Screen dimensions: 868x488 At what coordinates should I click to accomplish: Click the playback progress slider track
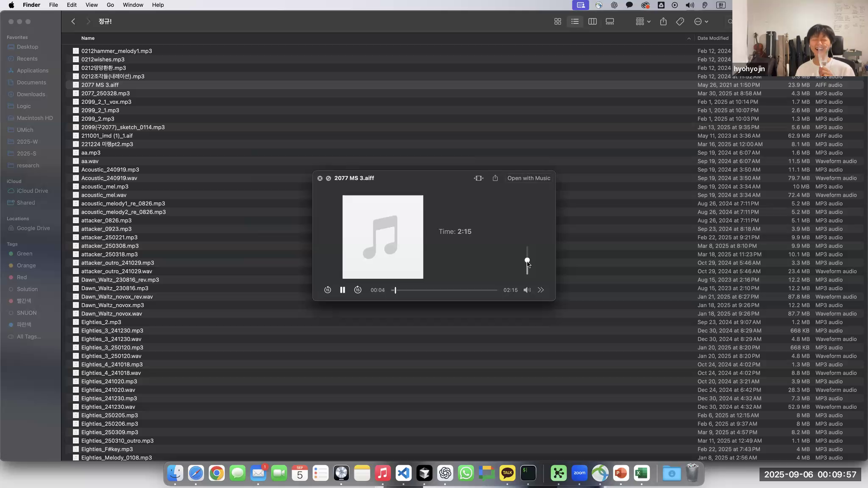pos(445,290)
